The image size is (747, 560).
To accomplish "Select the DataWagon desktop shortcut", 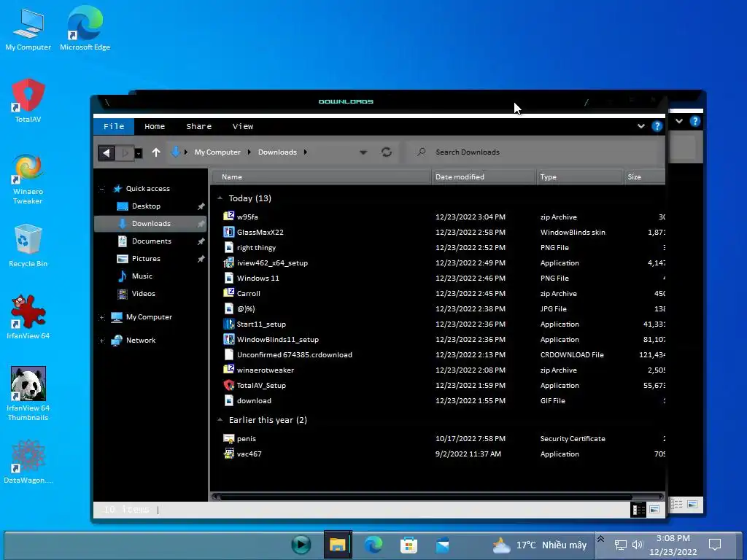I will pos(28,462).
